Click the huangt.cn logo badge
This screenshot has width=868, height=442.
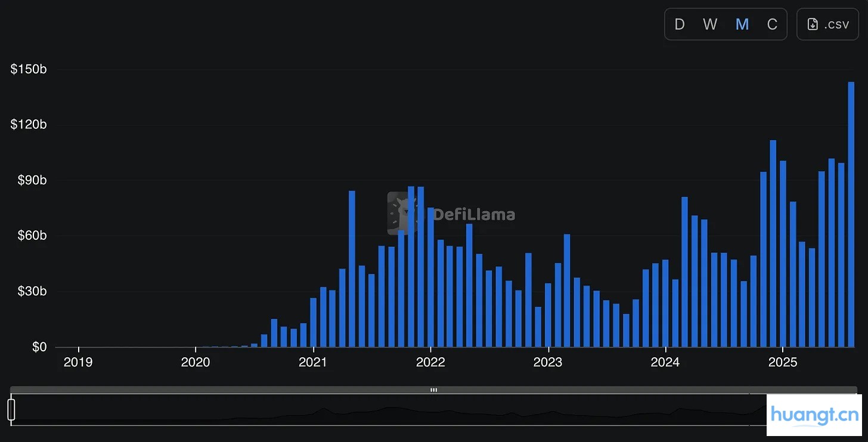[x=814, y=415]
